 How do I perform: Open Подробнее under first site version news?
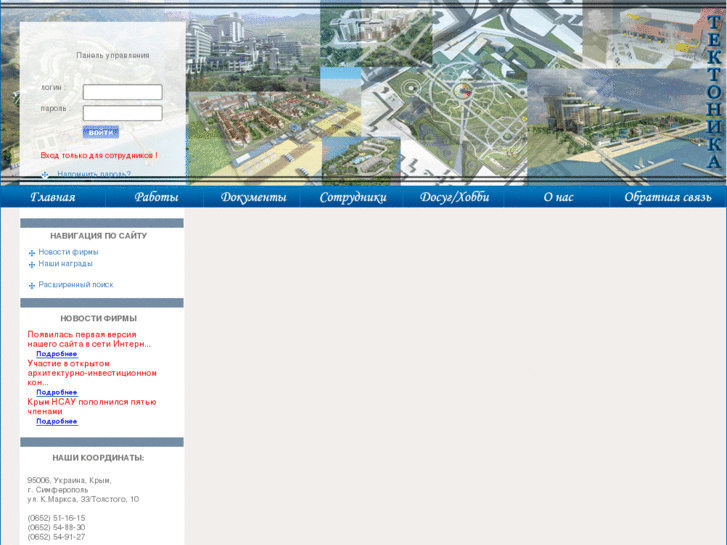[57, 353]
